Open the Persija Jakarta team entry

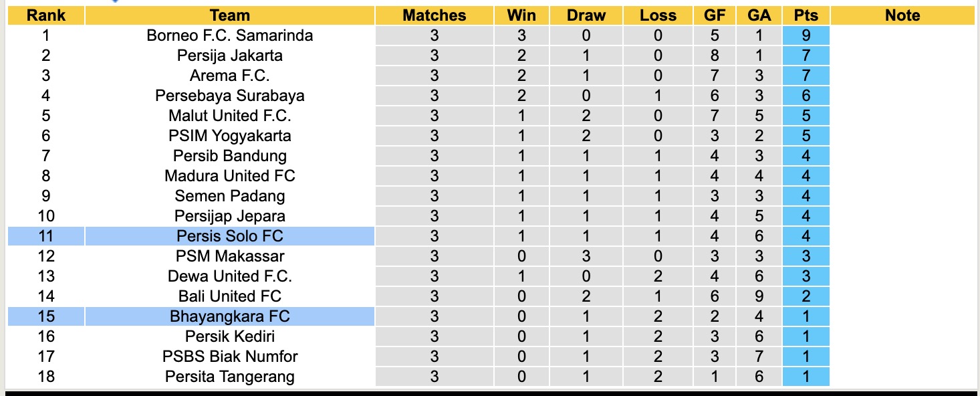tap(229, 56)
